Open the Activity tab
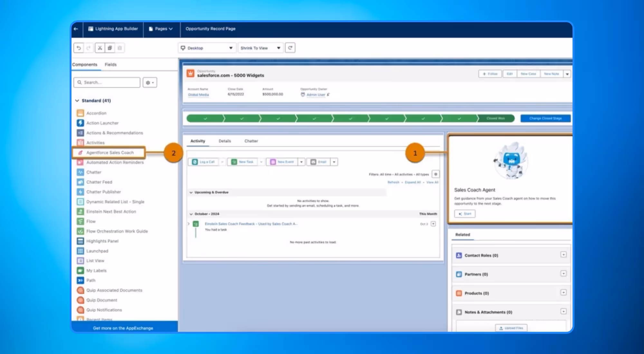 click(198, 141)
